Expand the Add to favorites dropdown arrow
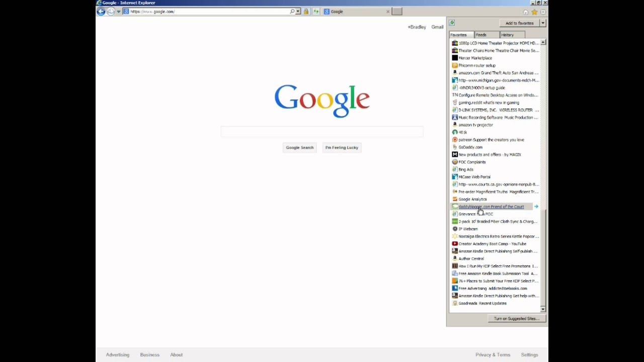 tap(543, 23)
